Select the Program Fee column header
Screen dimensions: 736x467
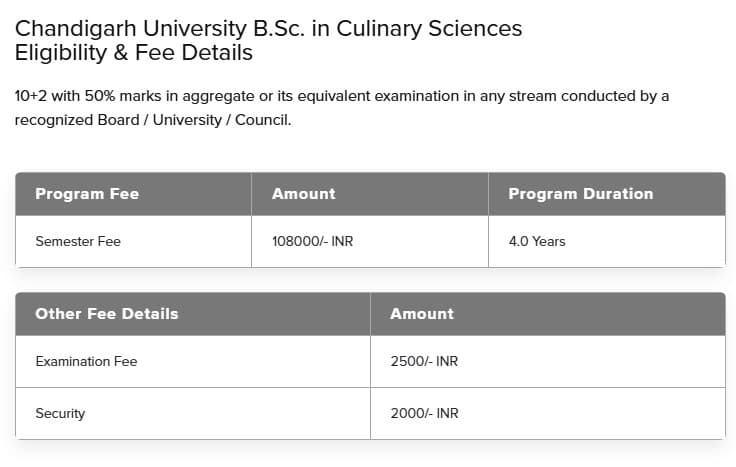click(x=87, y=194)
